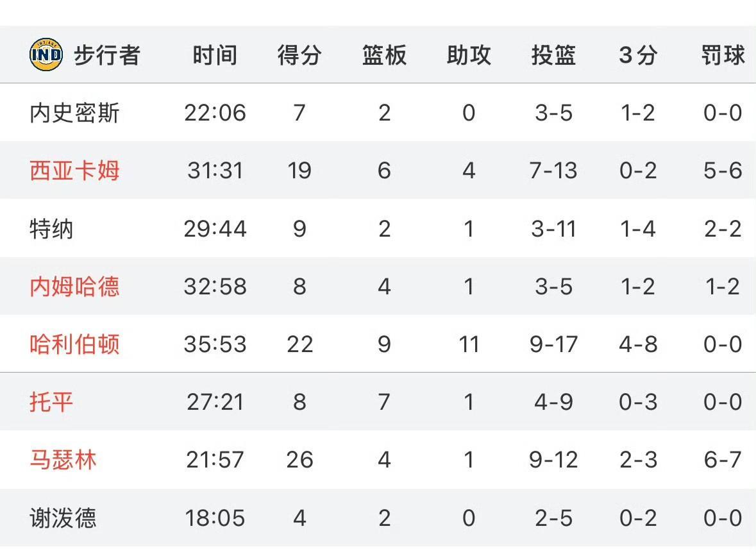Tap the 3分 column header
This screenshot has width=756, height=556.
click(638, 55)
